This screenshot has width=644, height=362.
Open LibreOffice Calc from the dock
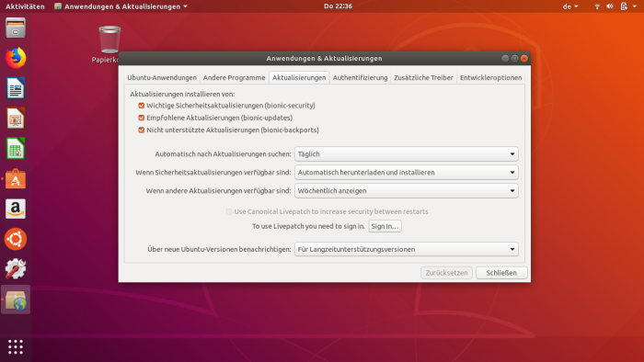(x=16, y=149)
